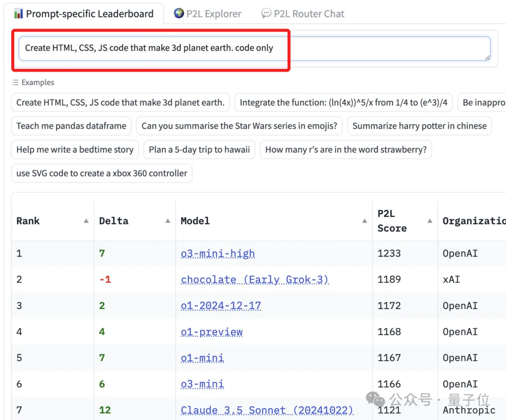Viewport: 506px width, 420px height.
Task: Click the Model column header
Action: pos(274,221)
